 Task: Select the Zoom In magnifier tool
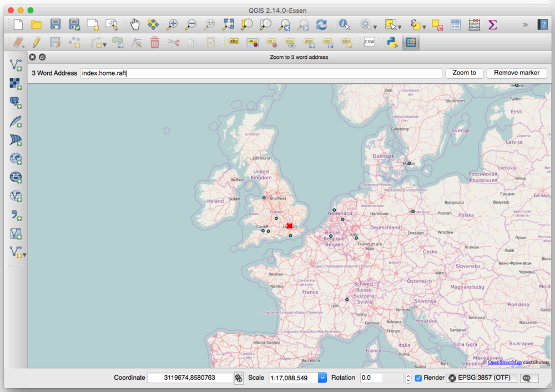tap(172, 24)
